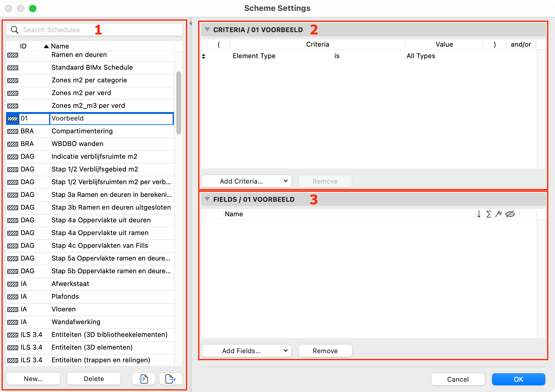Click the move handle of Element Type criteria row
The width and height of the screenshot is (555, 392).
pyautogui.click(x=204, y=56)
